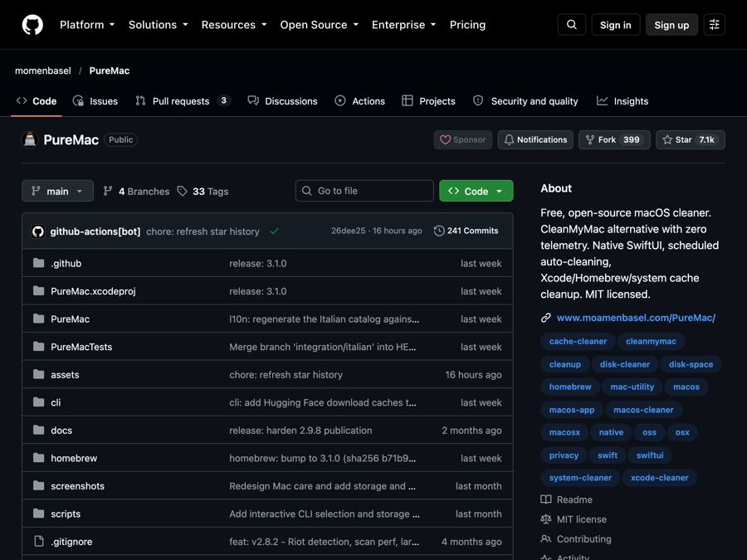Screen dimensions: 747x560
Task: Open appearance settings sliders icon
Action: [x=714, y=25]
